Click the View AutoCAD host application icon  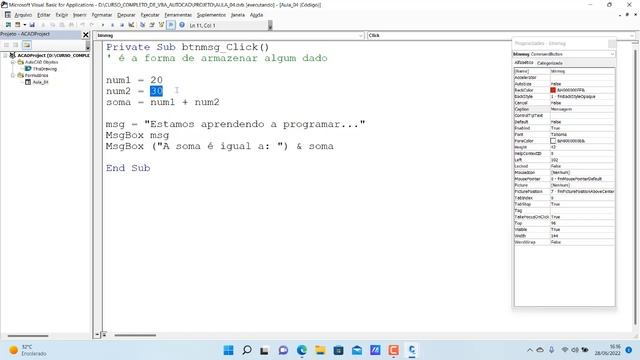click(8, 25)
